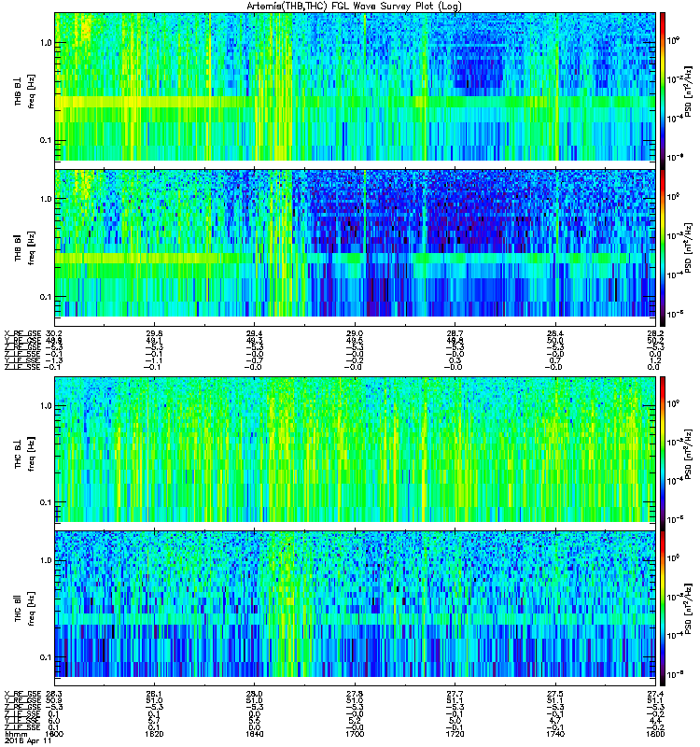Click the 28.3 X_RE_GSE value
700x747 pixels.
point(54,694)
